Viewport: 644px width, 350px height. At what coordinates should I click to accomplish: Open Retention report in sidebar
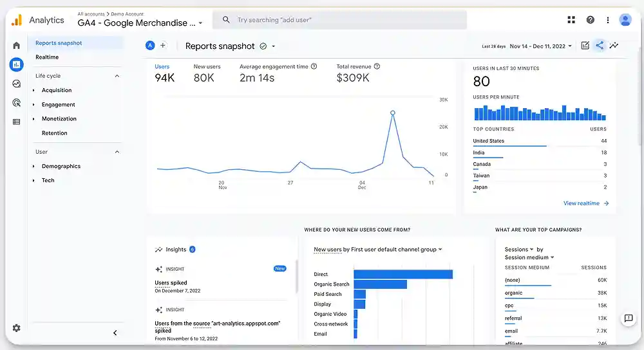click(x=55, y=133)
